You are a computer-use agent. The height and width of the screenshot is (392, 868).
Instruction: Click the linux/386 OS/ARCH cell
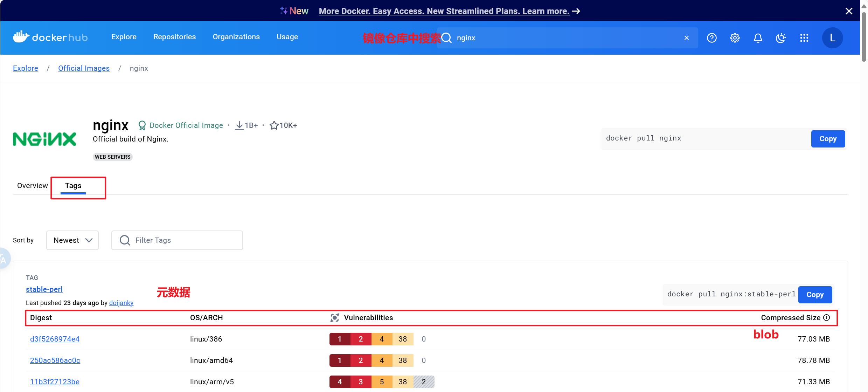pyautogui.click(x=206, y=339)
